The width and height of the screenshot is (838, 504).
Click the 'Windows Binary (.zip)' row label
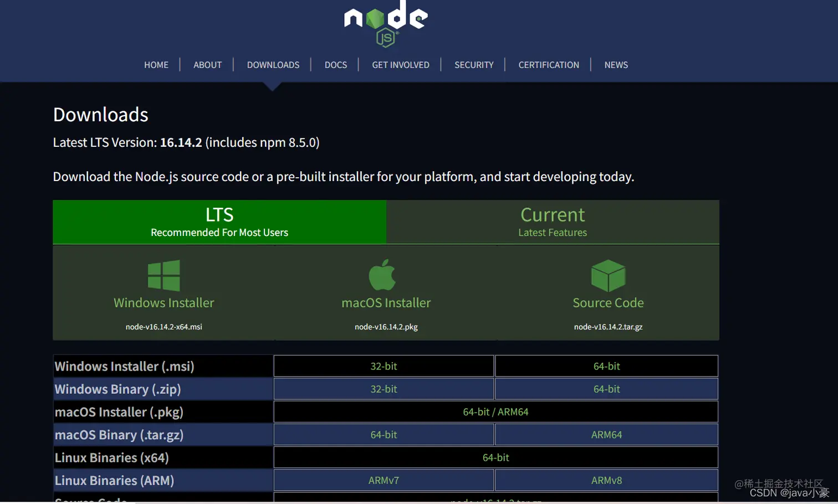point(118,389)
